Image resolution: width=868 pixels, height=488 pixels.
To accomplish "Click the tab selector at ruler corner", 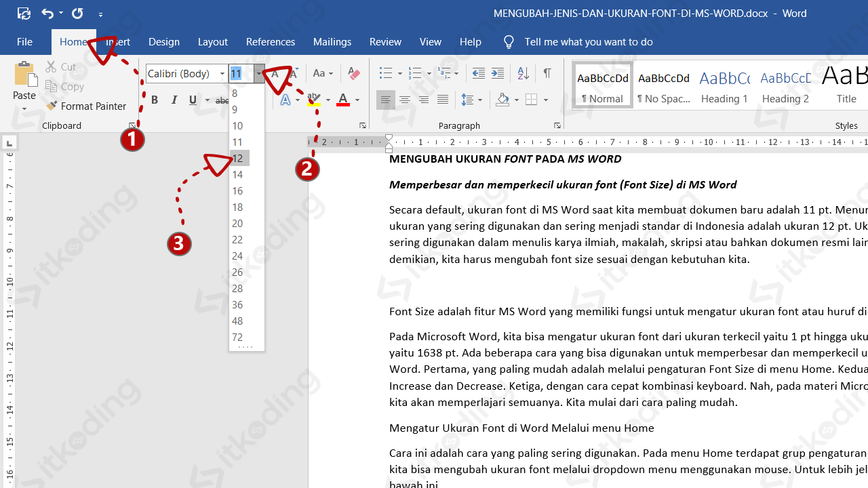I will 9,143.
